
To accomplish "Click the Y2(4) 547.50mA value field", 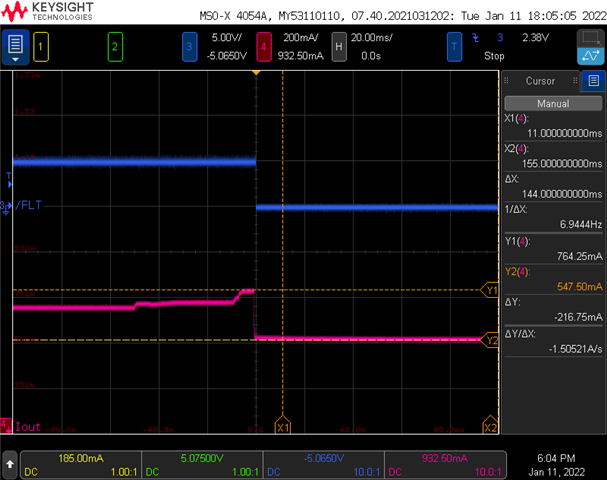I will 553,279.
